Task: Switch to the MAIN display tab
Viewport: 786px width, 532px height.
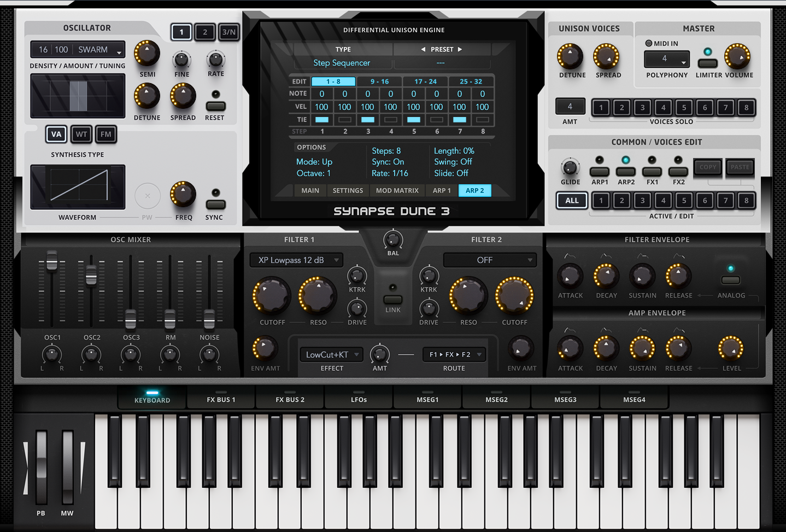Action: click(310, 190)
